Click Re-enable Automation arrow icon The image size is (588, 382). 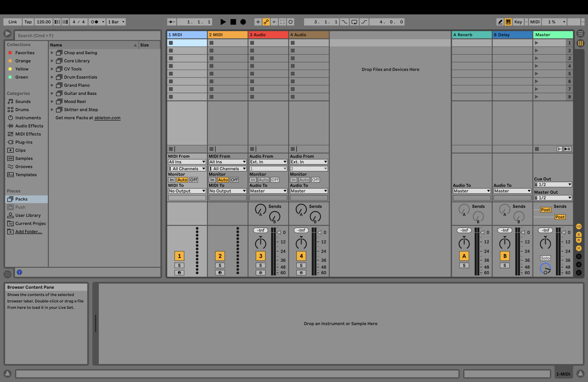point(274,22)
